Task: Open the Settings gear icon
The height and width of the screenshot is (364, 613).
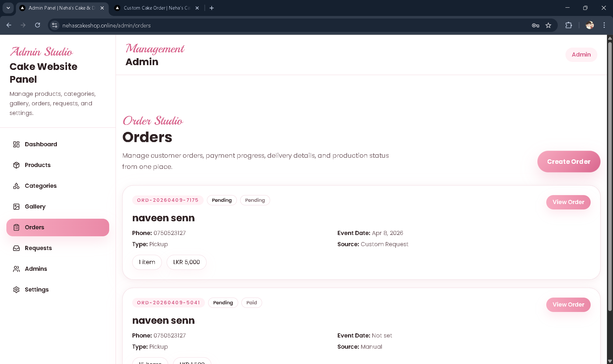Action: tap(17, 290)
